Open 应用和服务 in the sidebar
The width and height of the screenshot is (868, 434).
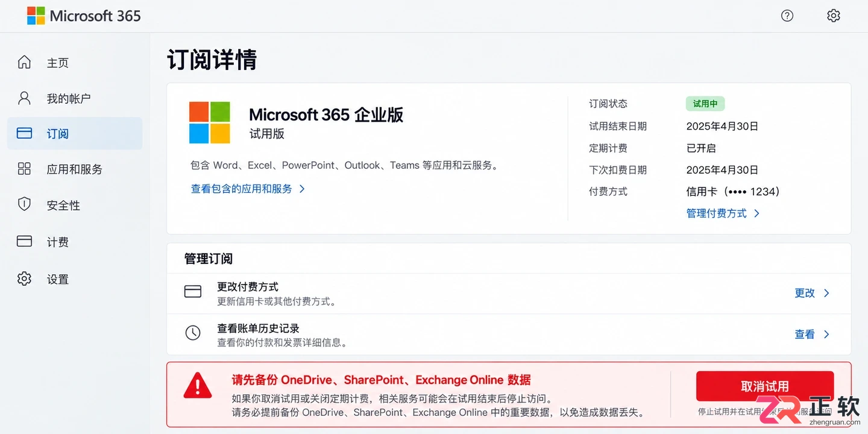tap(75, 169)
